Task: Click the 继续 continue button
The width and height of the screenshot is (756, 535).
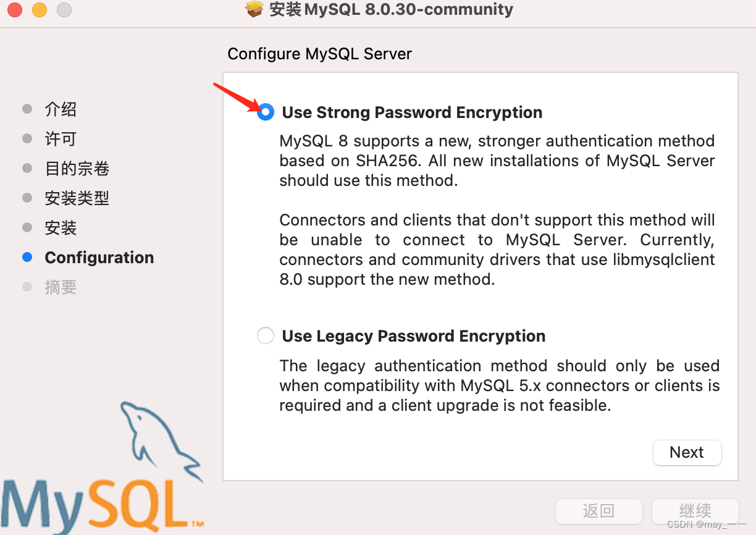Action: tap(695, 512)
